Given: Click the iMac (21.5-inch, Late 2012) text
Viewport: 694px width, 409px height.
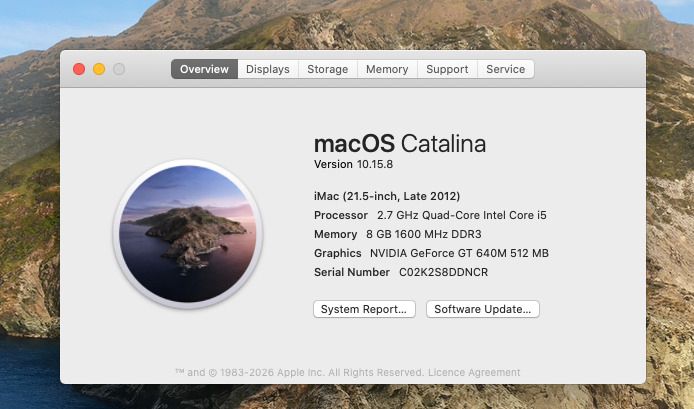Looking at the screenshot, I should 387,196.
